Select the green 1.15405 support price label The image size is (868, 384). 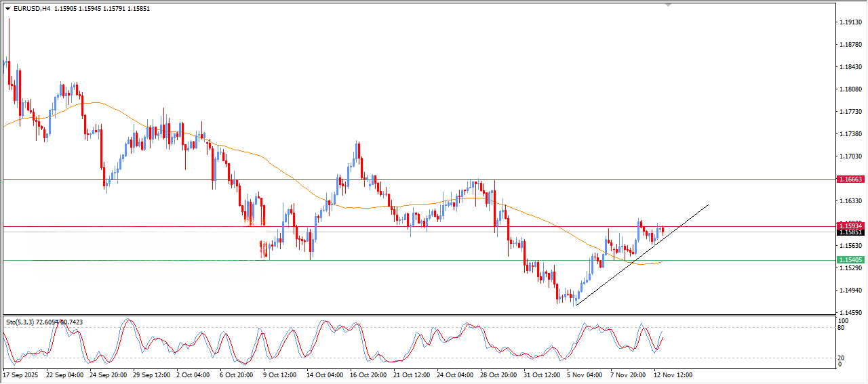point(850,260)
